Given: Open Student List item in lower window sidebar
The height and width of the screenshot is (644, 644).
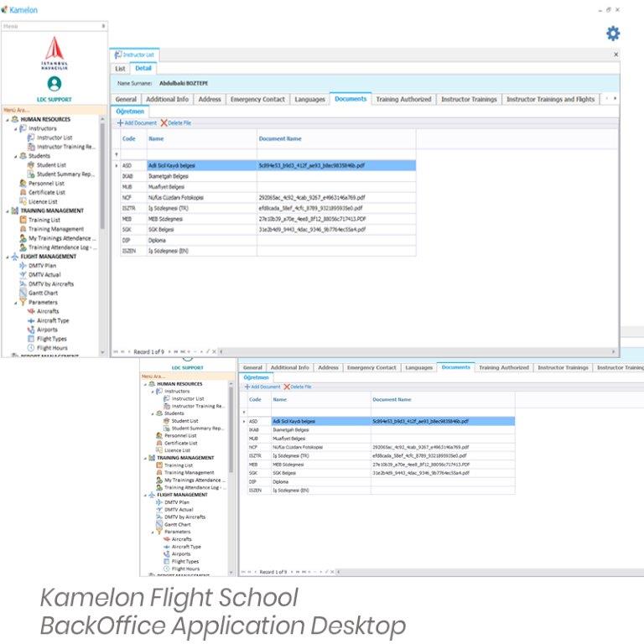Looking at the screenshot, I should (x=184, y=421).
